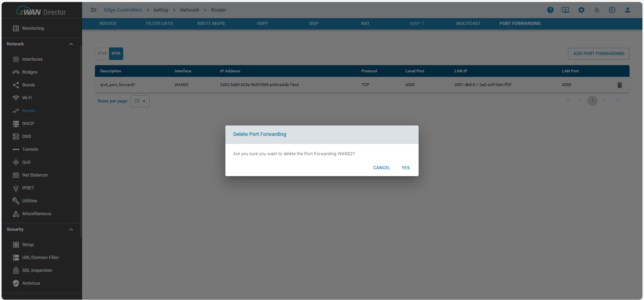This screenshot has height=300, width=644.
Task: Click the remote screen icon in header
Action: (x=566, y=10)
